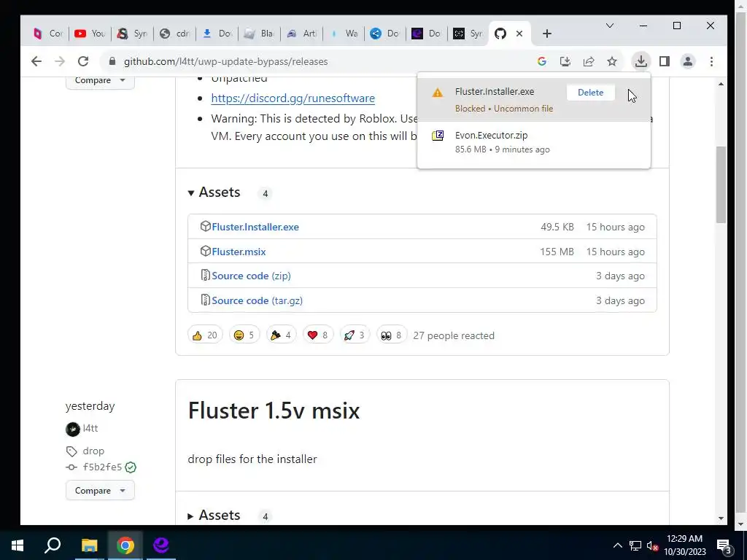Reload the page
This screenshot has height=560, width=747.
click(83, 61)
